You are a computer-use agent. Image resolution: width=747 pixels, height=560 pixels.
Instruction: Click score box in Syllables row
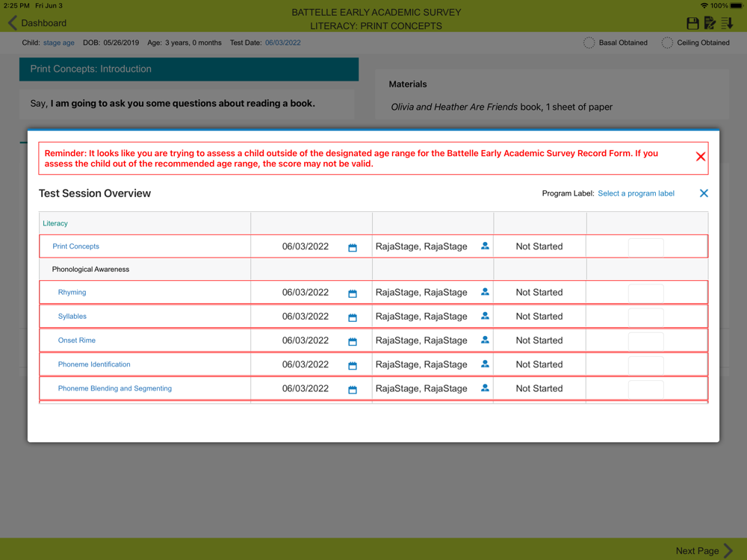[645, 317]
